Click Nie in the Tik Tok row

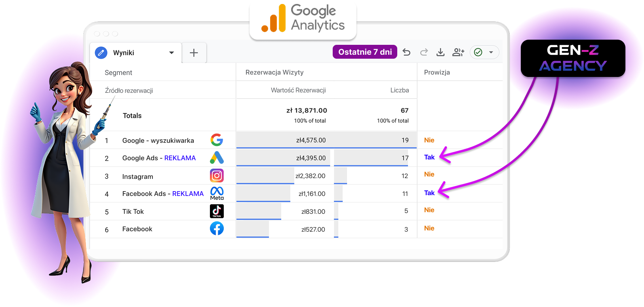tap(429, 210)
